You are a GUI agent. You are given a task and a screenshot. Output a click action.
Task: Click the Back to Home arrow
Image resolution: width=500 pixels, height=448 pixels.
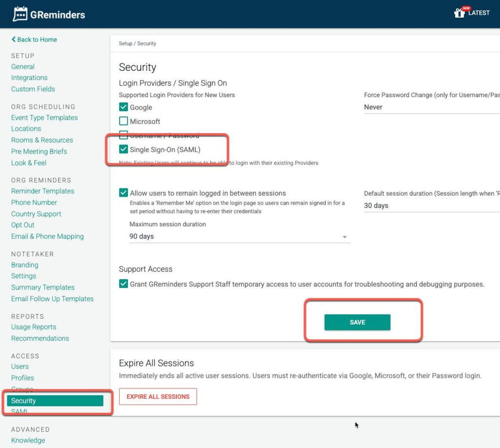click(14, 40)
